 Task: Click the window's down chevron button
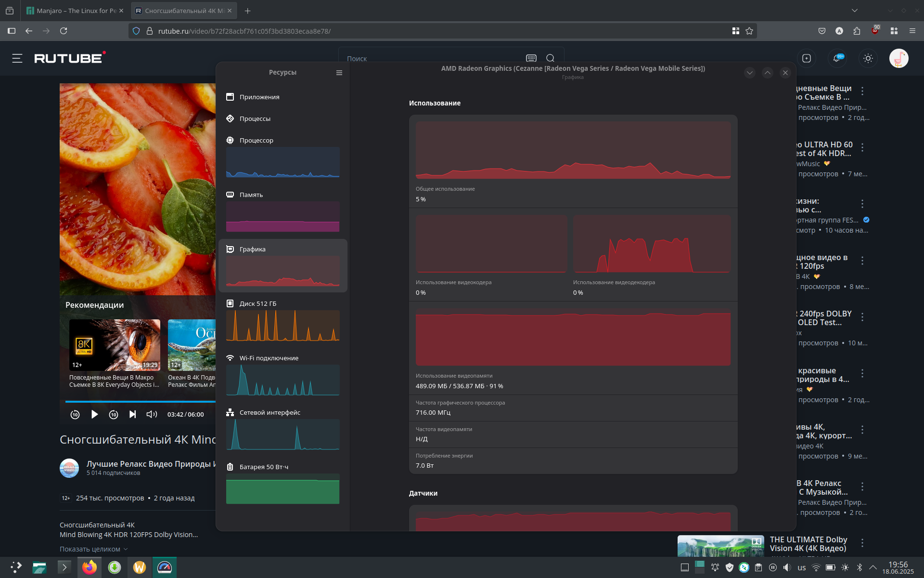pos(749,73)
